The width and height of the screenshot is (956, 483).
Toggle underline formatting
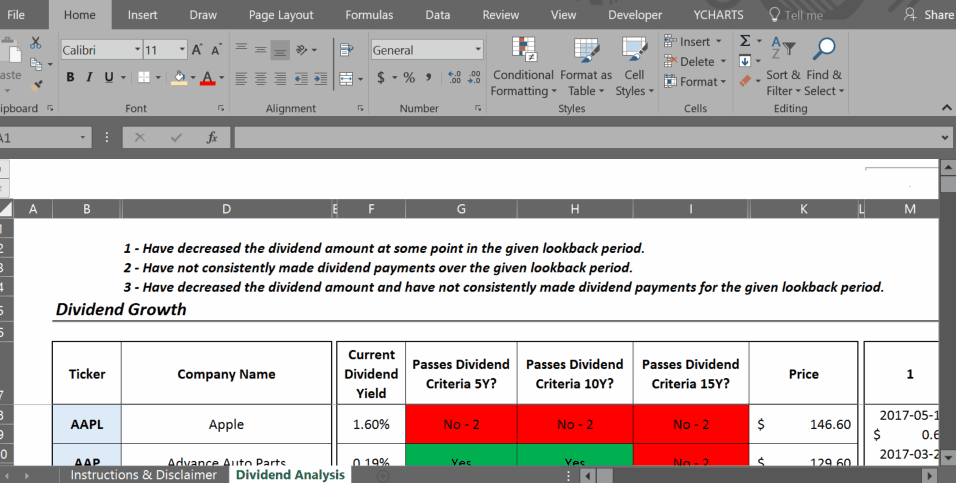[107, 78]
